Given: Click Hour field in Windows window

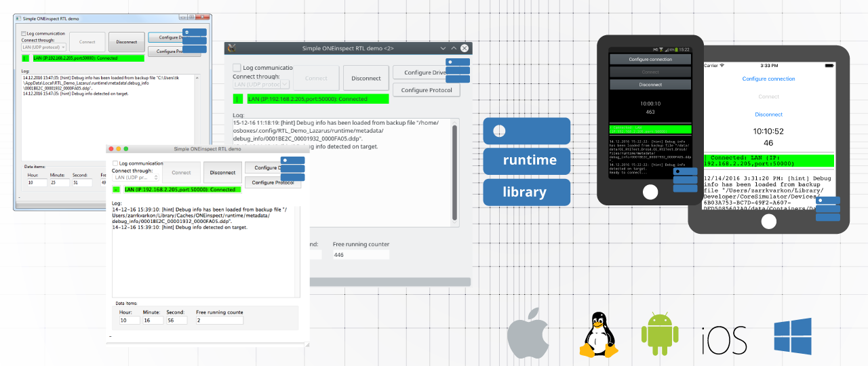Looking at the screenshot, I should click(x=36, y=182).
